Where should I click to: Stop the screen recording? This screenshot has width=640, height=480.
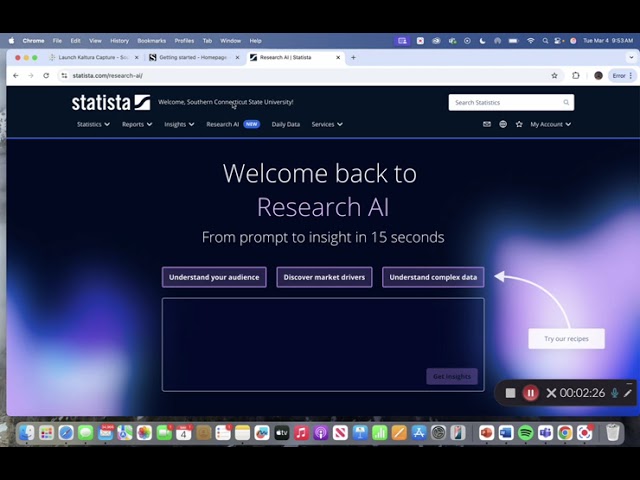click(x=510, y=393)
